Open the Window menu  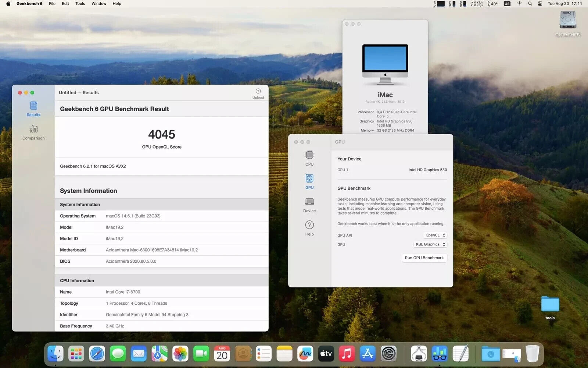(x=99, y=4)
